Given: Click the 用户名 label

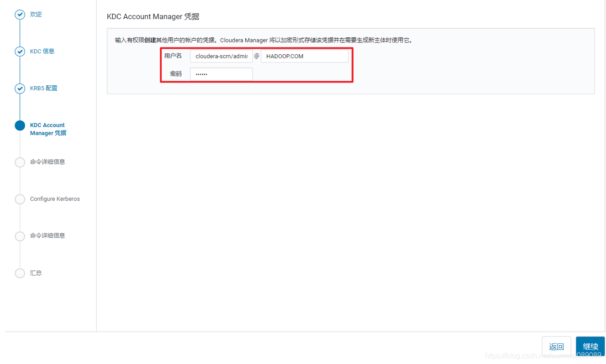Looking at the screenshot, I should pyautogui.click(x=173, y=56).
